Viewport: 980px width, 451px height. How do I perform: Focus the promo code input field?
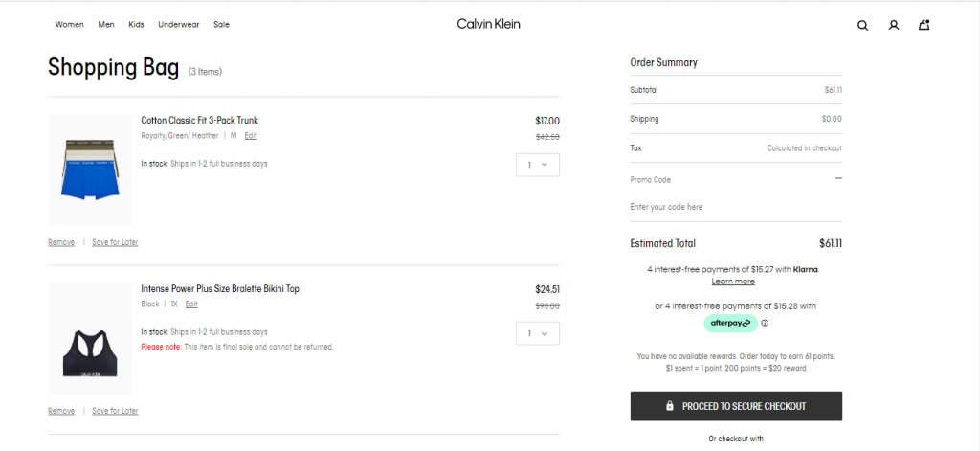click(736, 207)
